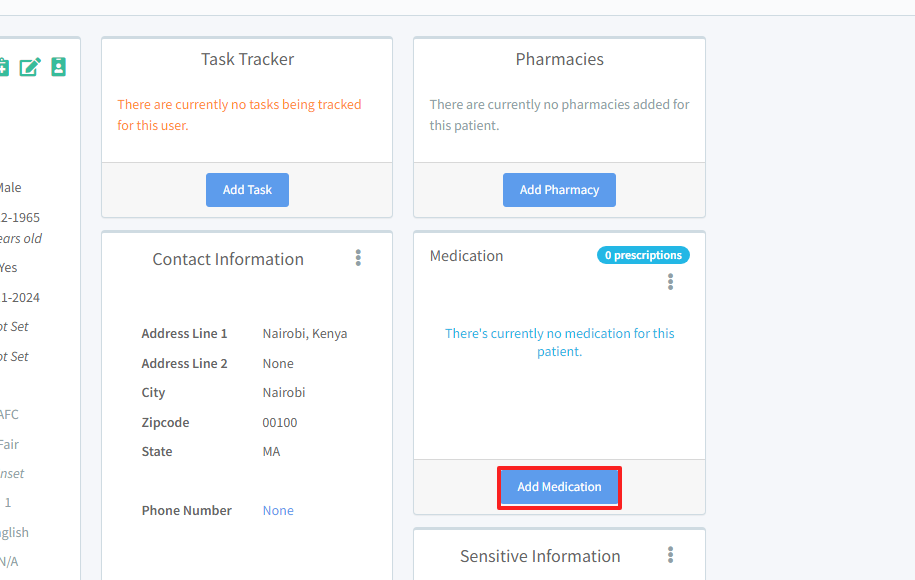This screenshot has height=580, width=915.
Task: Open the Sensitive Information three-dot menu
Action: pyautogui.click(x=670, y=555)
